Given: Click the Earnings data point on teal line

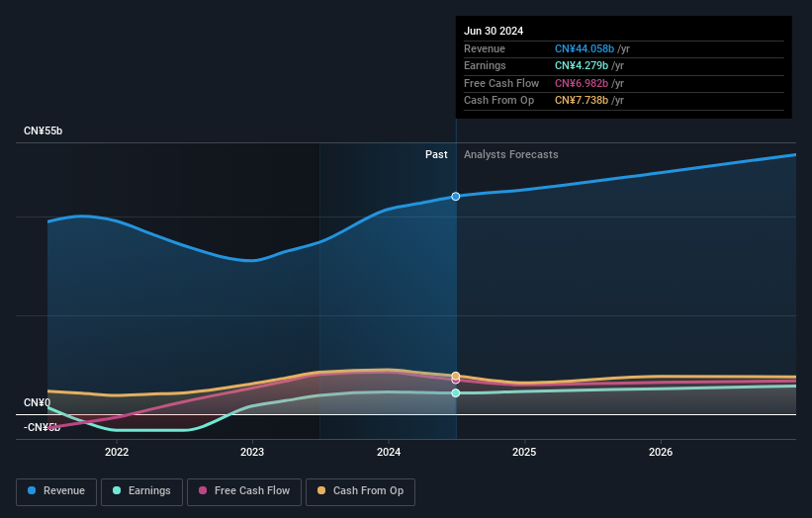Looking at the screenshot, I should (x=456, y=393).
